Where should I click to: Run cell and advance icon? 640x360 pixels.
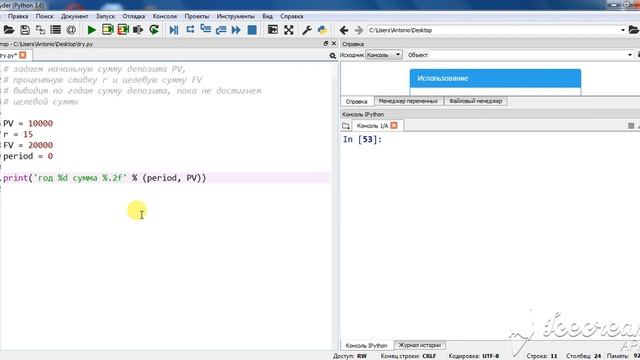(x=123, y=30)
